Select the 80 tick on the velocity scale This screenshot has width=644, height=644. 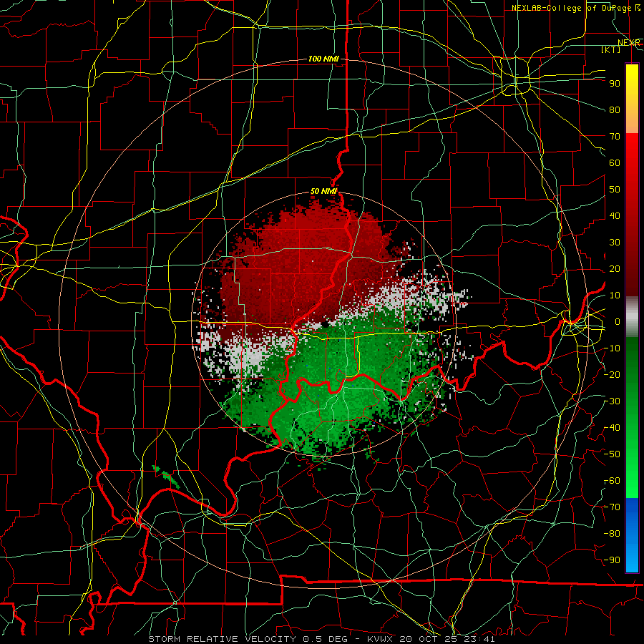pyautogui.click(x=615, y=109)
